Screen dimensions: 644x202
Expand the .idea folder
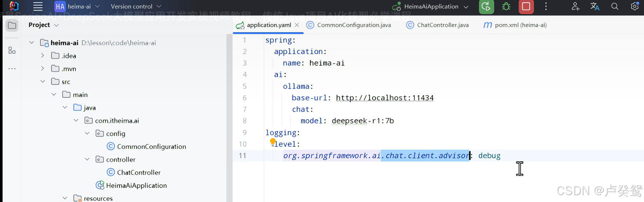click(x=42, y=55)
